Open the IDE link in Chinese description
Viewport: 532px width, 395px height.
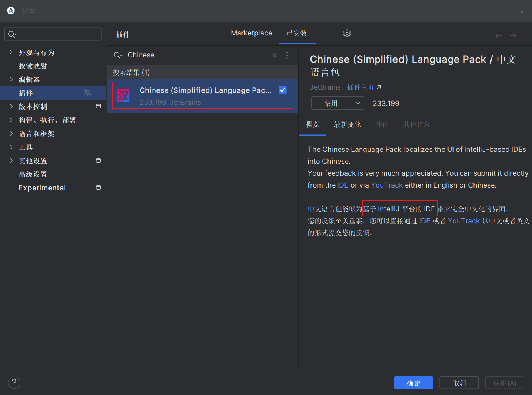pos(425,221)
